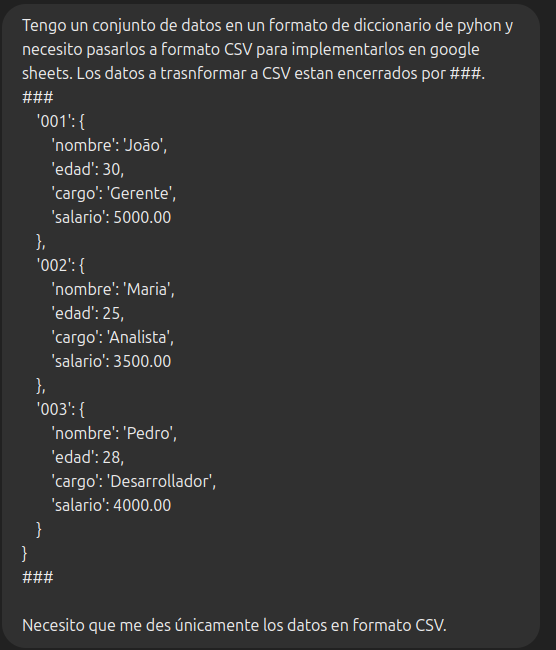Viewport: 556px width, 650px height.
Task: Click the '002': { record key
Action: [61, 265]
